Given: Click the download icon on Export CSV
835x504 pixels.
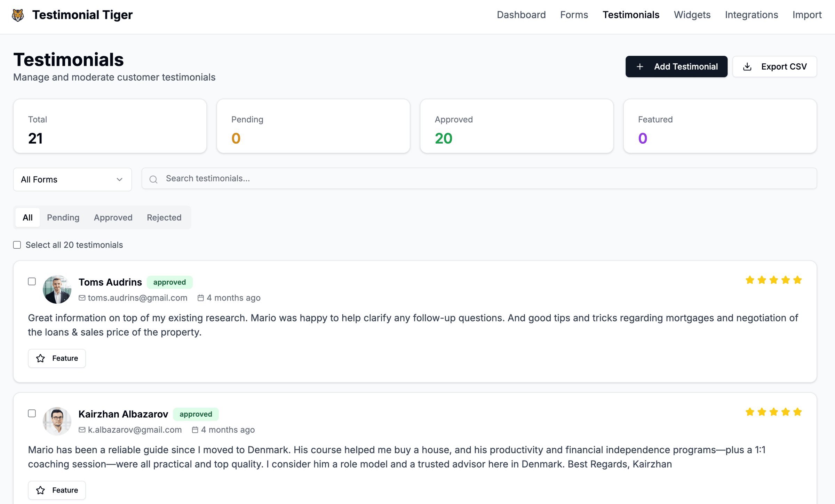Looking at the screenshot, I should (x=747, y=66).
